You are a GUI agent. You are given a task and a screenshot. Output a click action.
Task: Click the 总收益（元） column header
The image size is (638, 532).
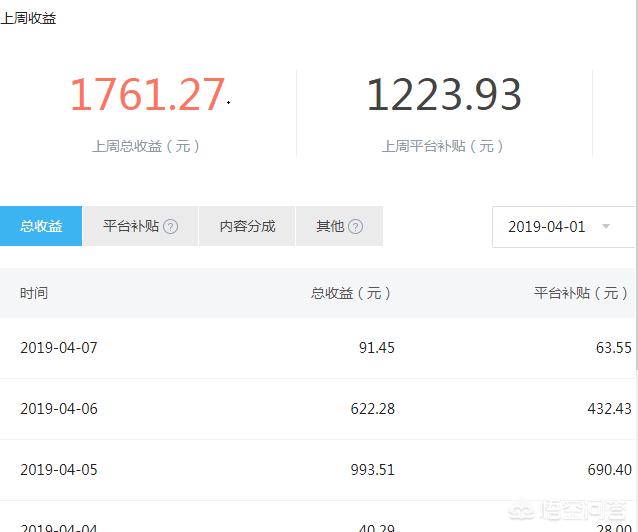coord(351,293)
